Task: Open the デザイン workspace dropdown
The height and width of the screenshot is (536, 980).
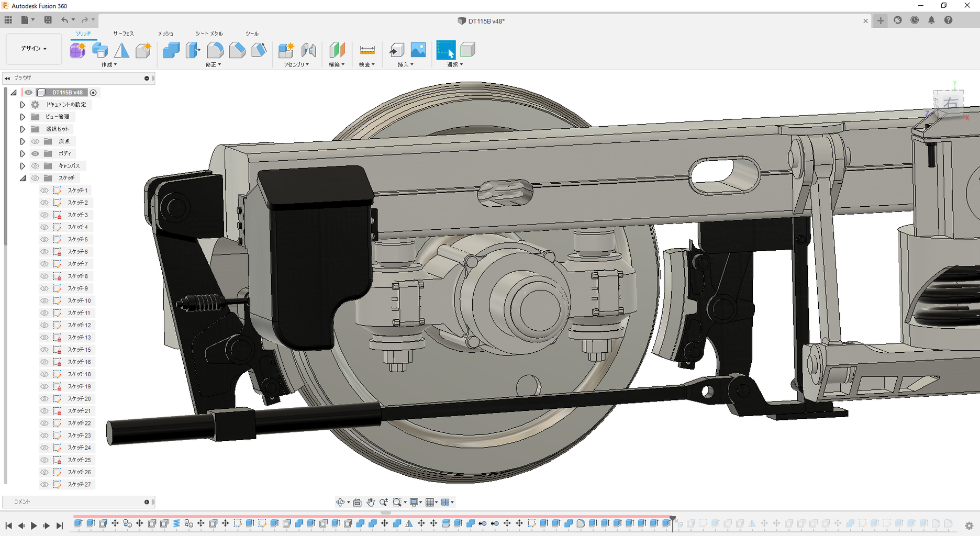Action: point(34,49)
